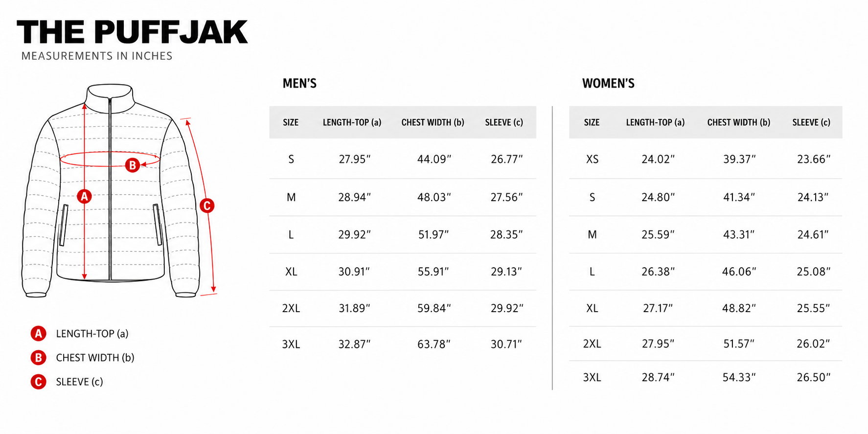The width and height of the screenshot is (868, 434).
Task: Click the MEASUREMENTS IN INCHES subtitle
Action: tap(97, 56)
